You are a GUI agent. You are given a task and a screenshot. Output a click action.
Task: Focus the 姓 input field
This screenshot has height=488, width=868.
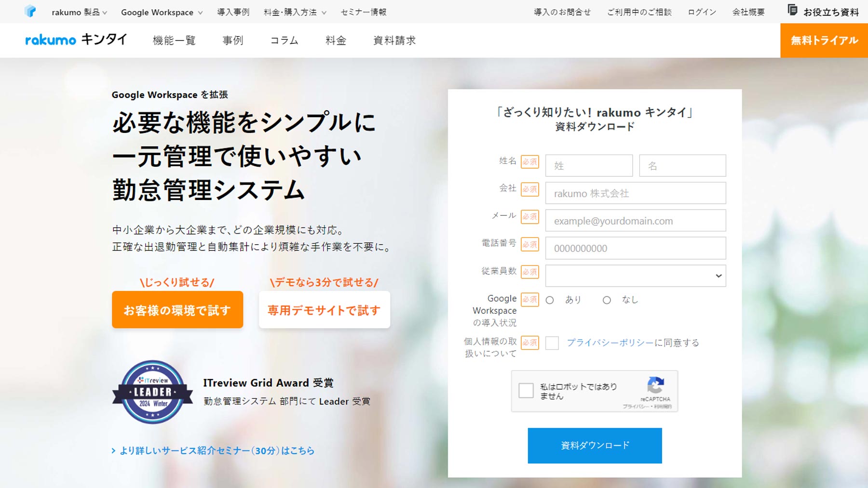(589, 166)
